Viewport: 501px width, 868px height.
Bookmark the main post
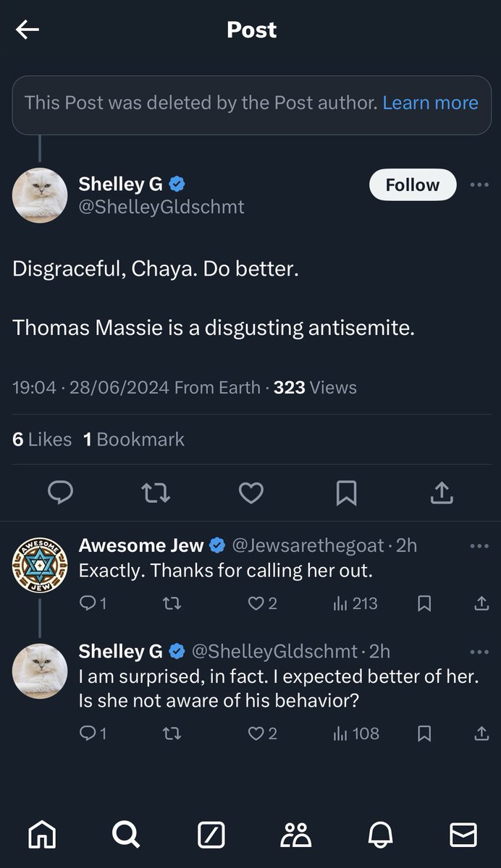[346, 493]
